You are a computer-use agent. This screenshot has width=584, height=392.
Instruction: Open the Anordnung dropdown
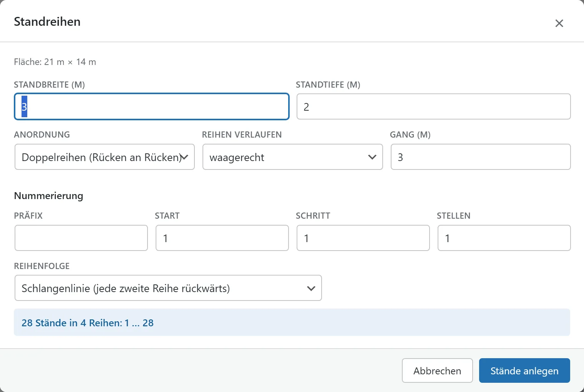(x=105, y=157)
